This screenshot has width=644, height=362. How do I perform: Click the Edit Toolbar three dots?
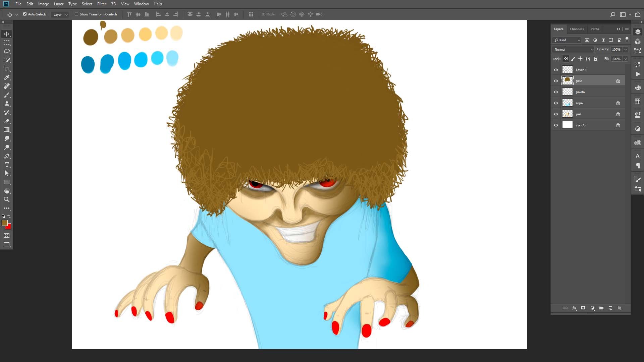7,208
